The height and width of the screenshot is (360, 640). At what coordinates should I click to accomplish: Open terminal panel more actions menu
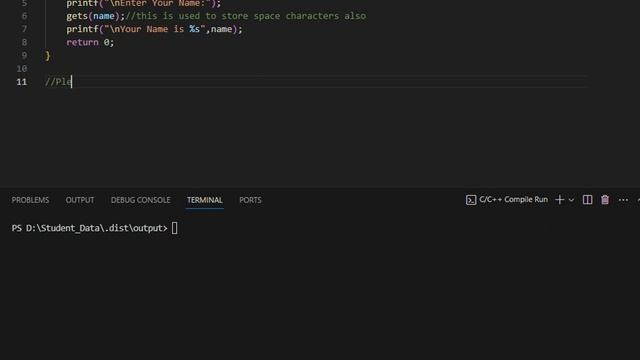coord(623,200)
